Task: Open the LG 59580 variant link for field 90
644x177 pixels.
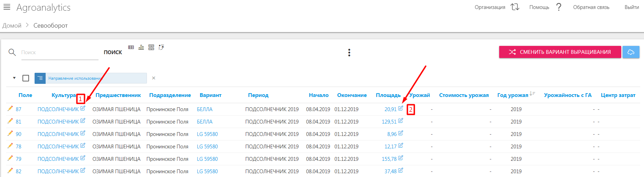Action: tap(207, 134)
